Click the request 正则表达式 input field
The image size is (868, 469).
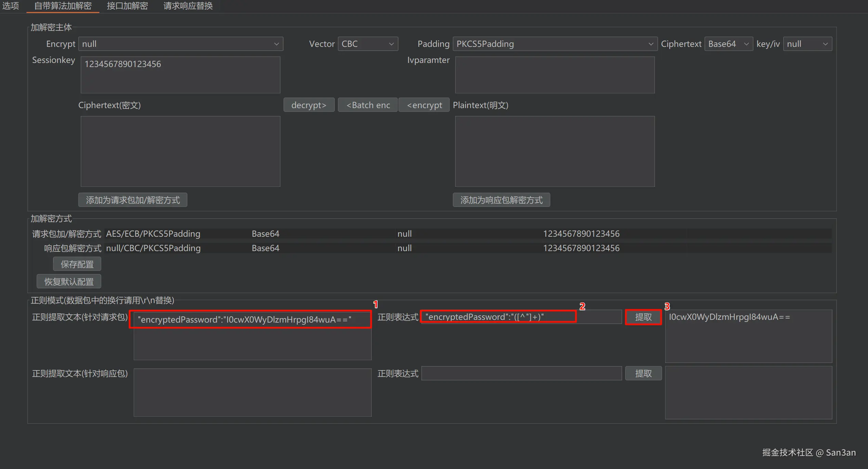[521, 317]
